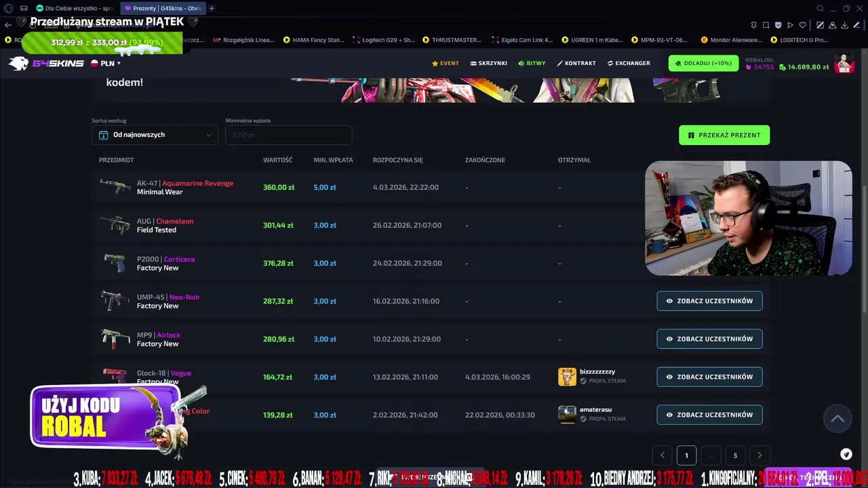Click the pin icon in browser address bar

(754, 25)
